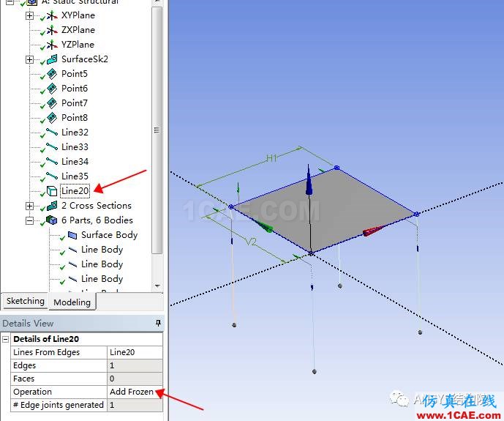Screen dimensions: 504x421
Task: Select the Line35 tree item
Action: pos(75,176)
